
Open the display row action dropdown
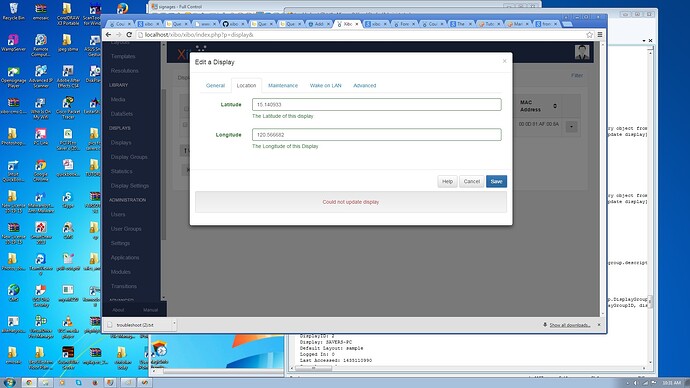(571, 127)
